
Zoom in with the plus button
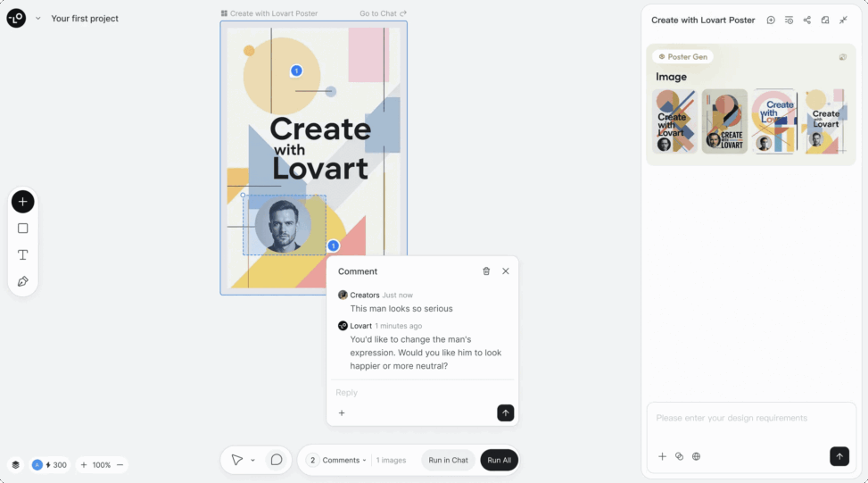(84, 465)
